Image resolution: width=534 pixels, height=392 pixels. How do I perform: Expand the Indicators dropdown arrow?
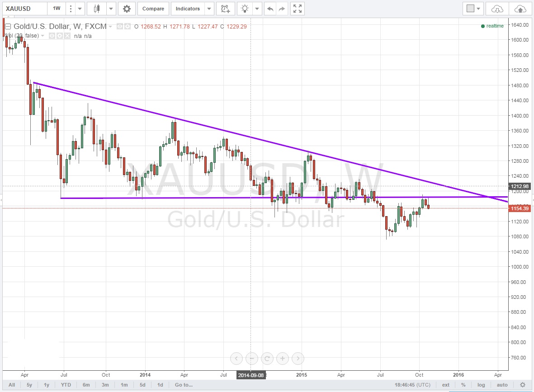point(209,9)
